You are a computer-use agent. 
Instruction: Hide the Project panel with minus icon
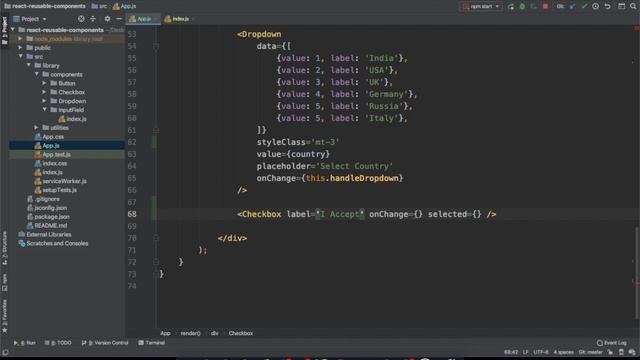119,19
